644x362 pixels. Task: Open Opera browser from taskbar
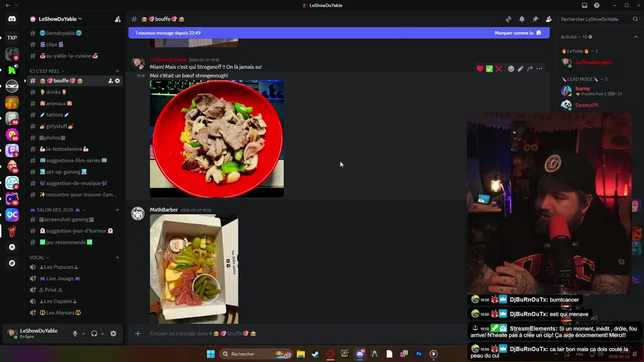(331, 354)
